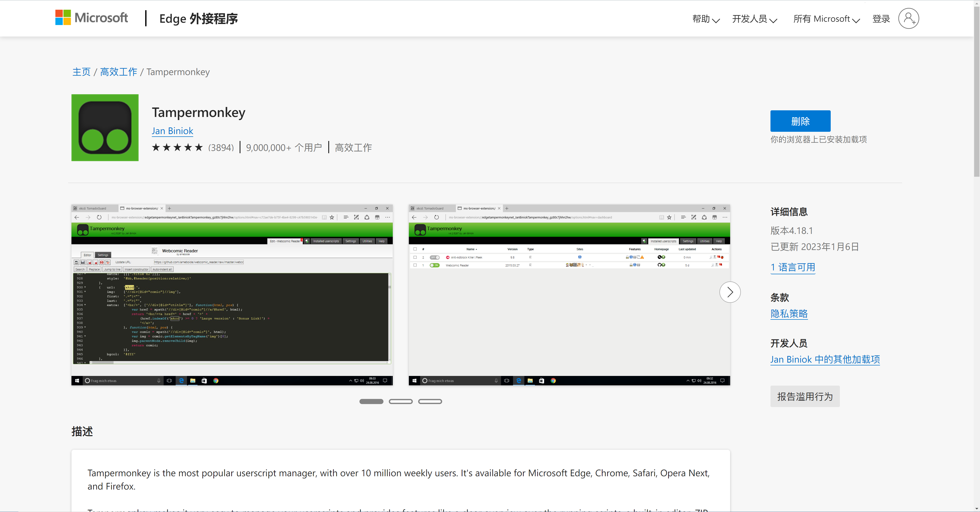Click the sign-in user avatar icon
The height and width of the screenshot is (512, 980).
[909, 19]
